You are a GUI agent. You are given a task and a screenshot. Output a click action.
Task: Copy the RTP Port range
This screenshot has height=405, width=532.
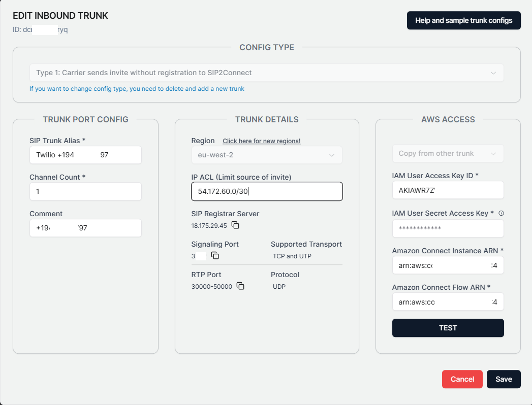(240, 286)
